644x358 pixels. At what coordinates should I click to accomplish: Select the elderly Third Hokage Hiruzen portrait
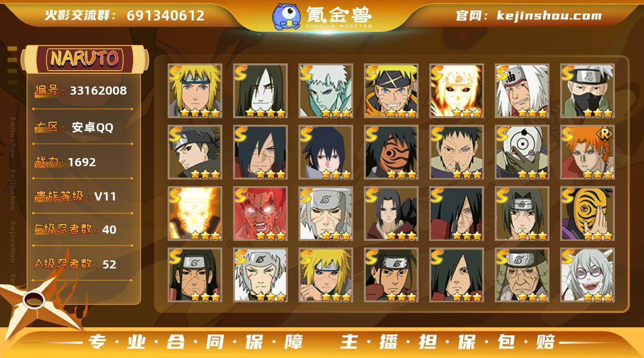(522, 275)
